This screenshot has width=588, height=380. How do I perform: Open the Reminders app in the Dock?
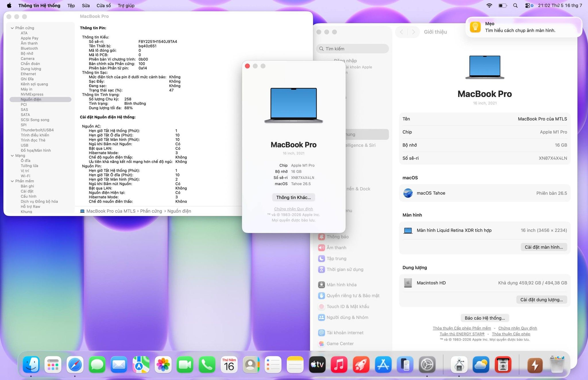point(273,365)
